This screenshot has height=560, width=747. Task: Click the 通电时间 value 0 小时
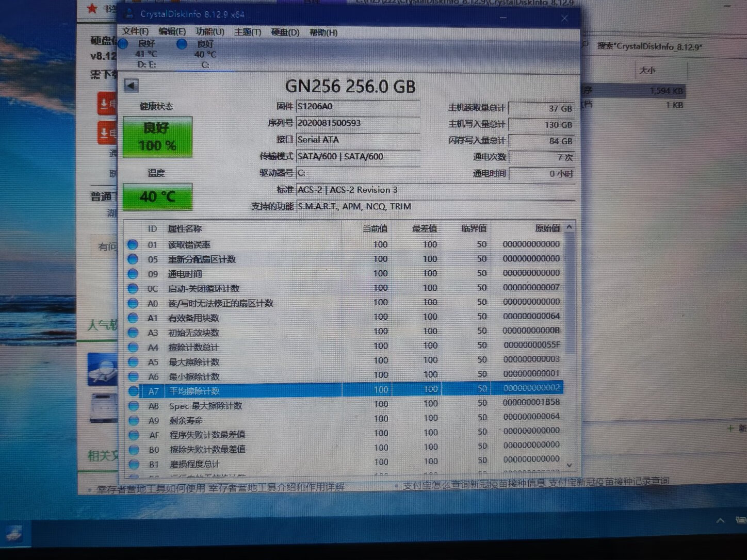pos(541,174)
